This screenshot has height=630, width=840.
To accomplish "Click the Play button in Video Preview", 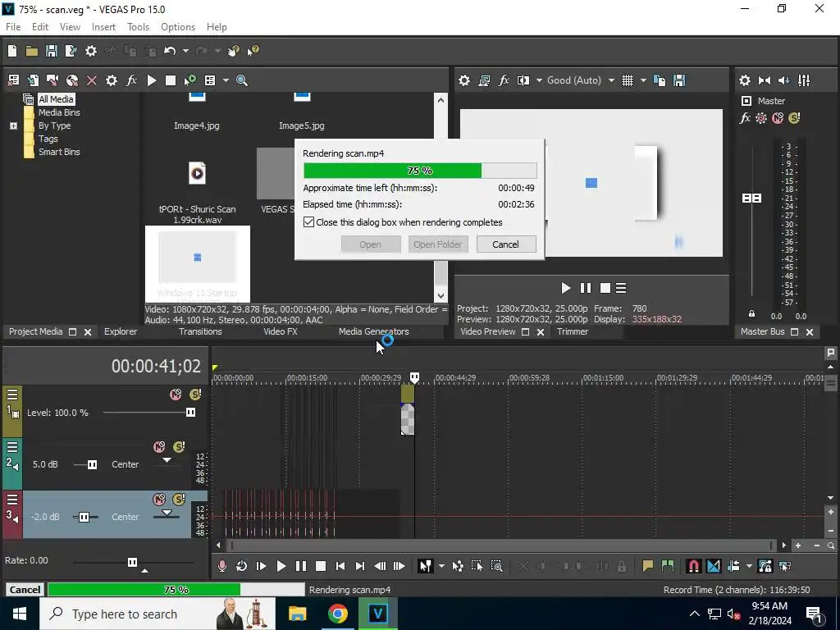I will pyautogui.click(x=566, y=288).
